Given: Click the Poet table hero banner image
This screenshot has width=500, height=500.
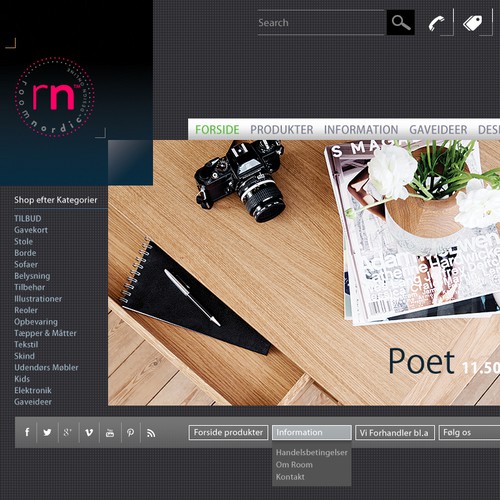Looking at the screenshot, I should coord(304,273).
